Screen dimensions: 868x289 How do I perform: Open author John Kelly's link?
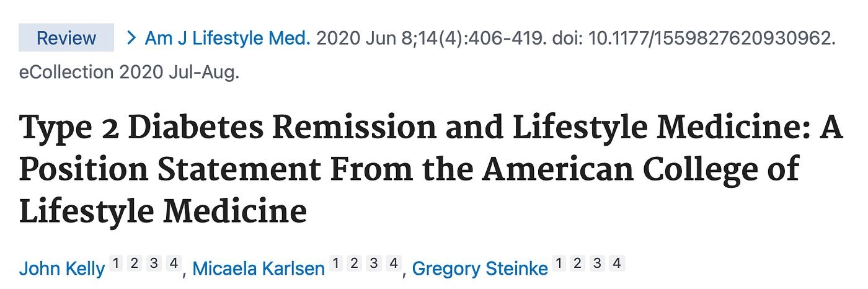click(x=62, y=268)
